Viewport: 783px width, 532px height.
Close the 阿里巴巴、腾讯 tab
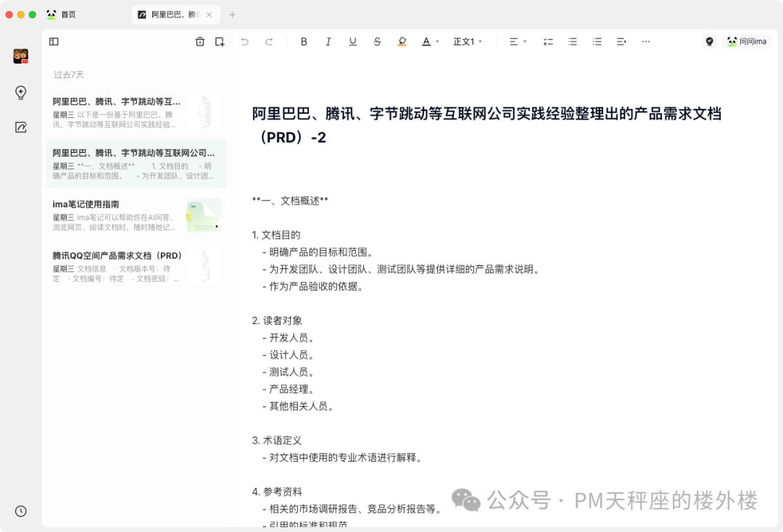click(210, 14)
